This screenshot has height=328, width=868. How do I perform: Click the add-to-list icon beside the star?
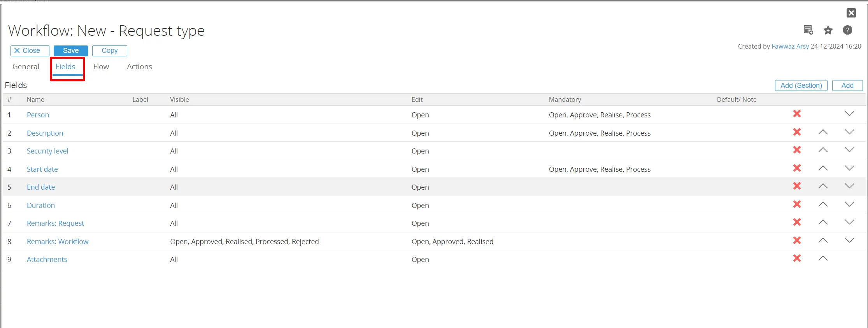pyautogui.click(x=808, y=30)
